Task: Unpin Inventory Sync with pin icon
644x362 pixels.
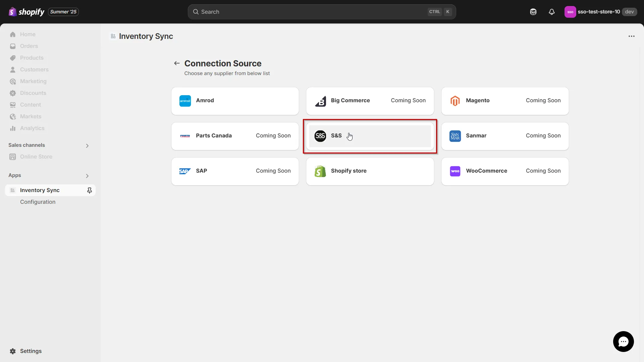Action: [x=89, y=190]
